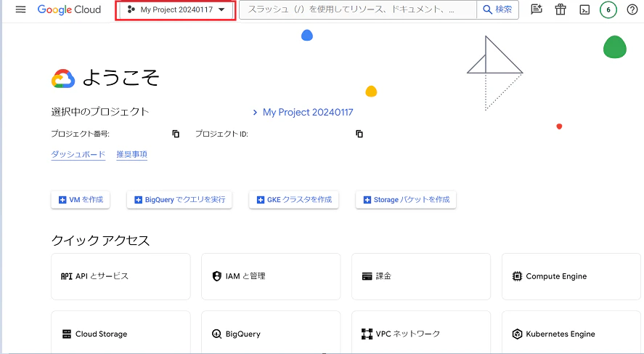The width and height of the screenshot is (644, 354).
Task: Open the 推奨事項 link
Action: click(132, 154)
